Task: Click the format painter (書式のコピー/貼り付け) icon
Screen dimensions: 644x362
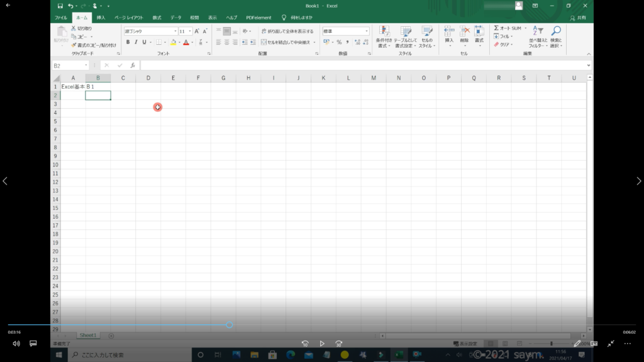Action: [74, 45]
